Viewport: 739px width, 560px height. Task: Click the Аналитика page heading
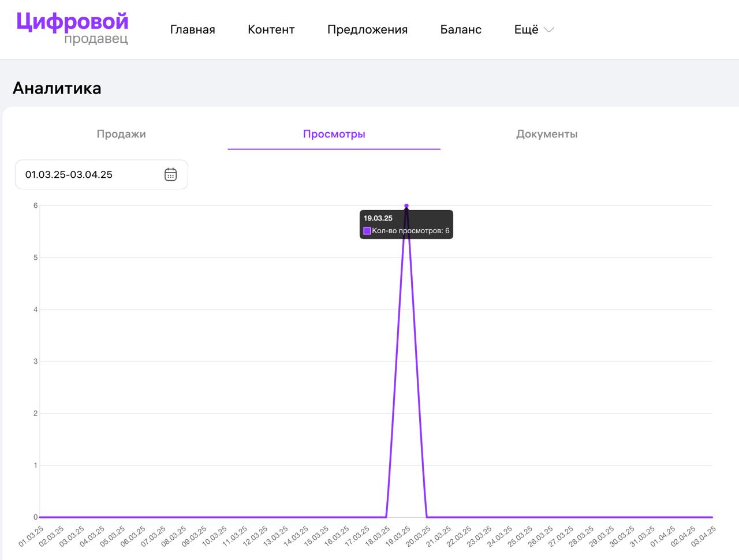(57, 88)
